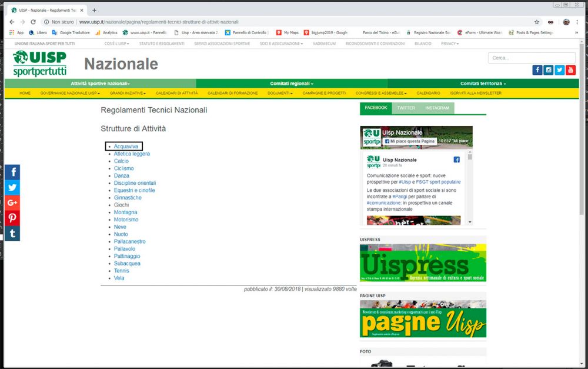Expand the Cos'è l'UISP dropdown
The image size is (588, 369).
coord(116,44)
